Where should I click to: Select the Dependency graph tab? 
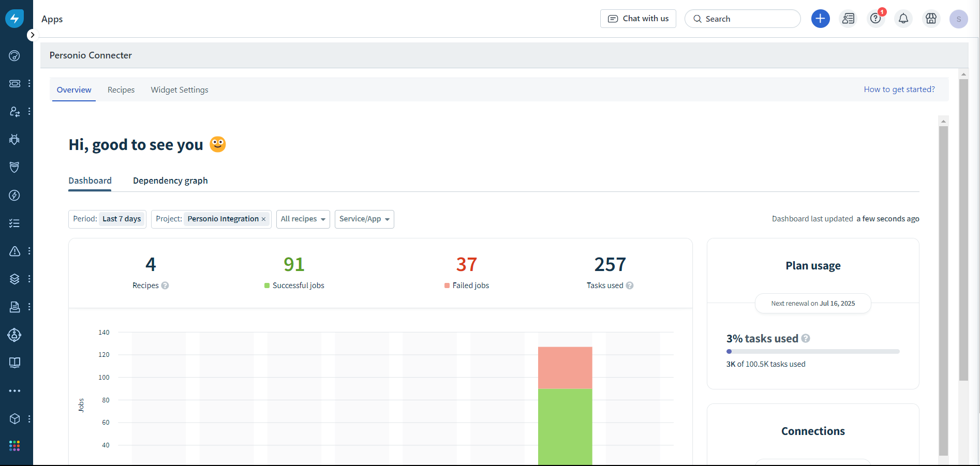[x=170, y=181]
